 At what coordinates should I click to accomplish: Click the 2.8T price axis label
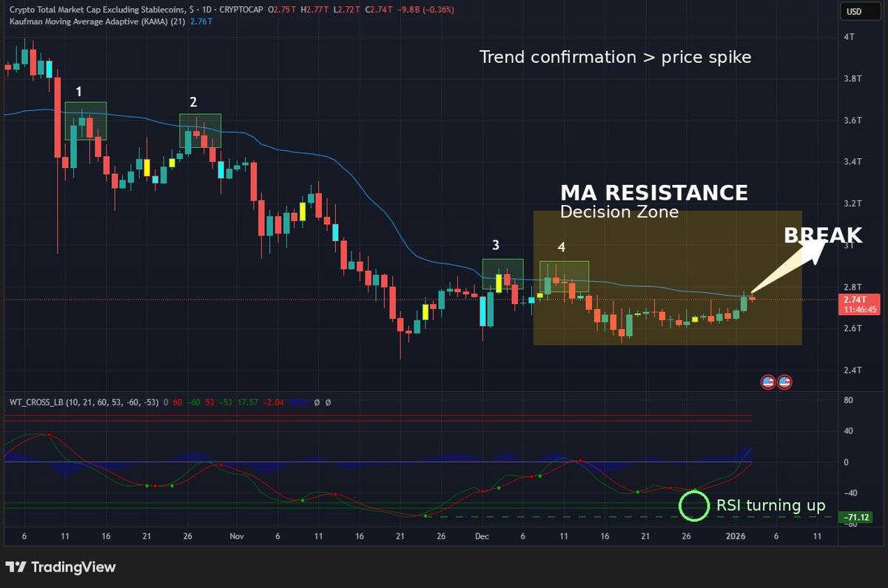[x=852, y=287]
